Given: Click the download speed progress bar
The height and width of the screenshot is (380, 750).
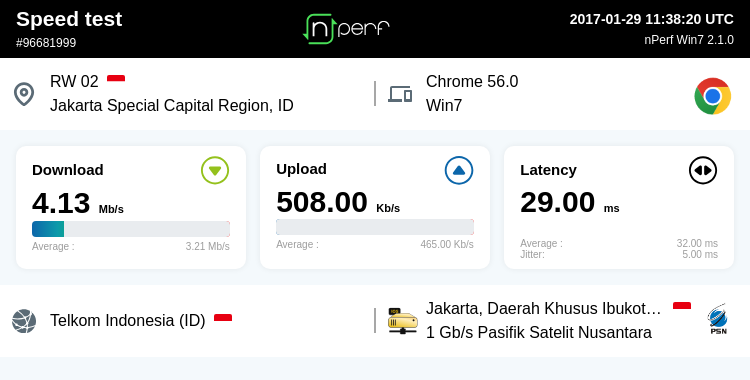Looking at the screenshot, I should (131, 229).
